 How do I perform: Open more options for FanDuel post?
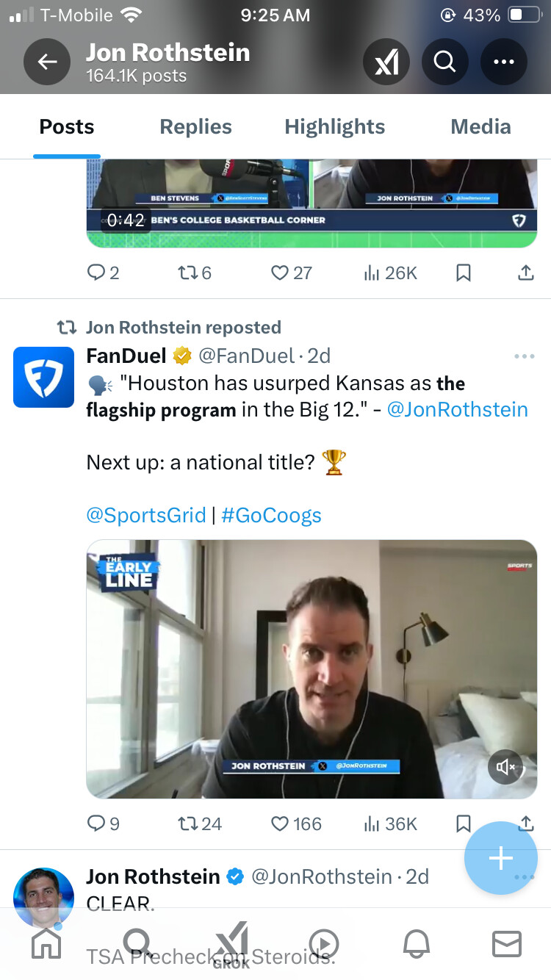pos(525,357)
